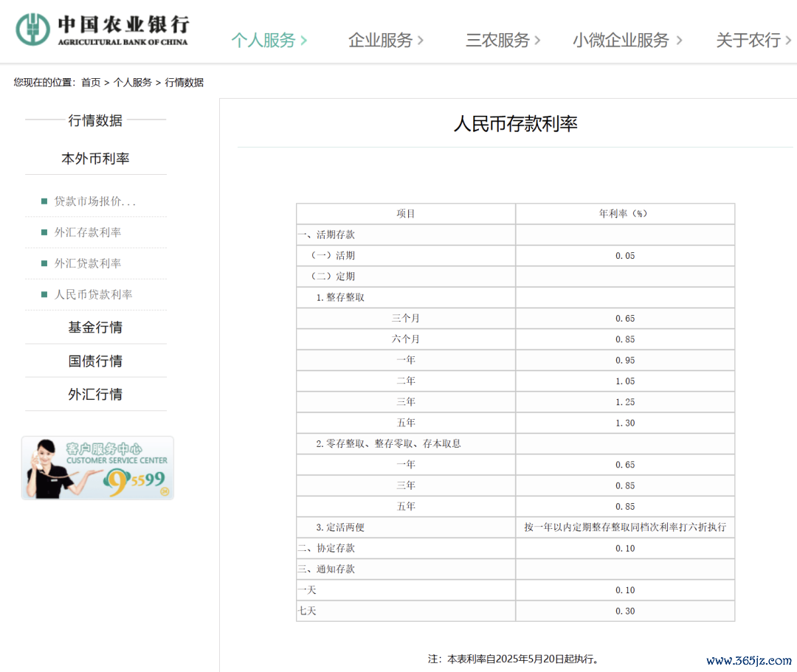This screenshot has height=672, width=797.
Task: Click the 0.30 rate for 七天
Action: (x=625, y=611)
